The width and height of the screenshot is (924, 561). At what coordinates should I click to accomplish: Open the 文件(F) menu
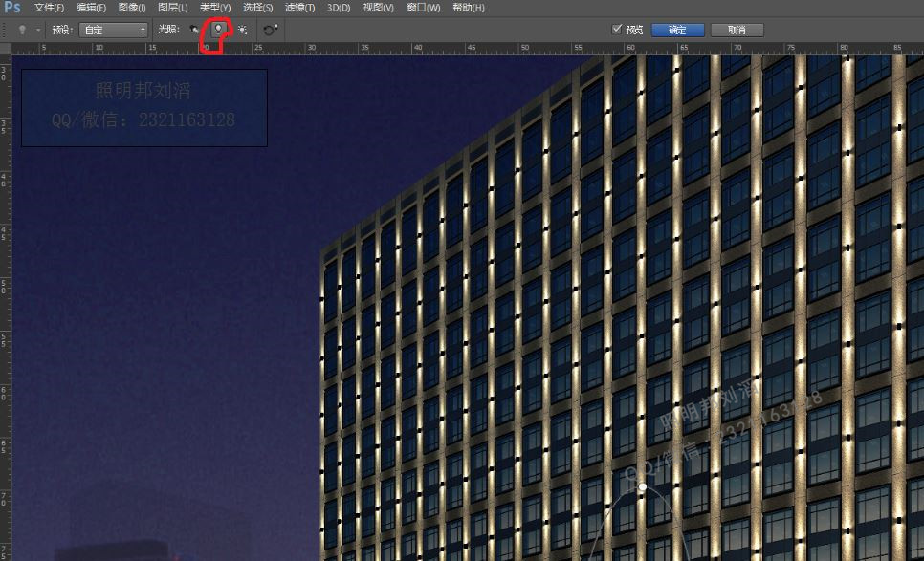tap(49, 8)
